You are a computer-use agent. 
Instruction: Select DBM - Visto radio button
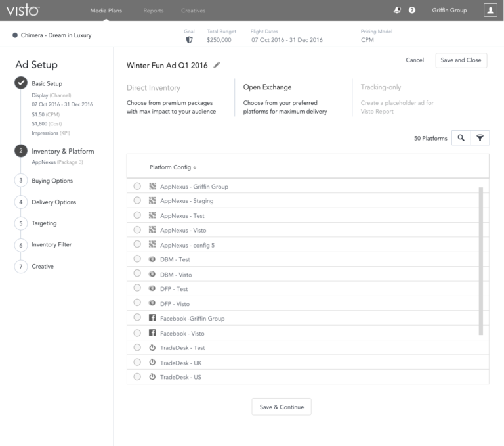137,273
